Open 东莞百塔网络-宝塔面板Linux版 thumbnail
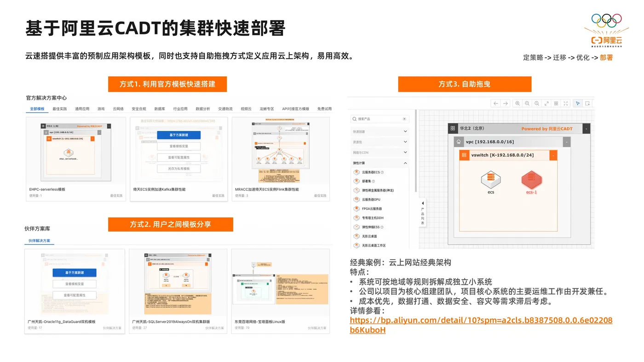The height and width of the screenshot is (362, 644). coord(281,283)
